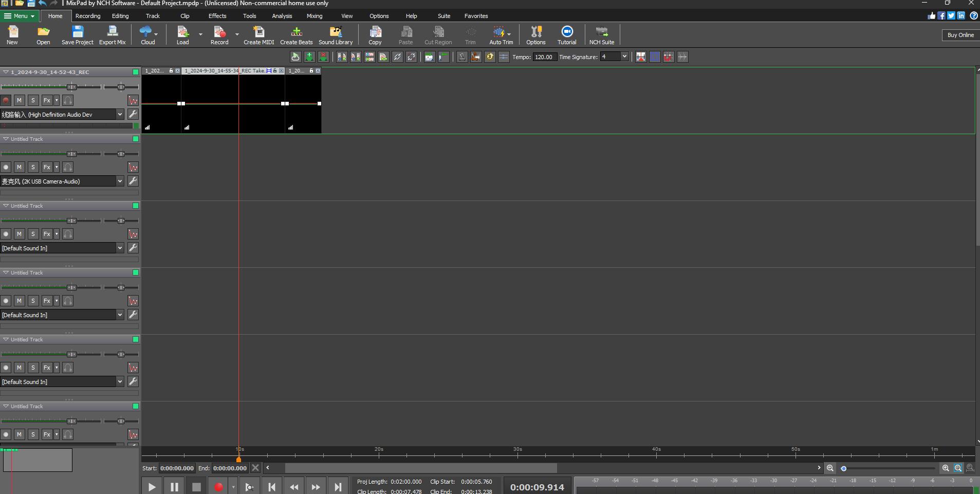Open the Sound Library
Image resolution: width=980 pixels, height=494 pixels.
tap(335, 34)
